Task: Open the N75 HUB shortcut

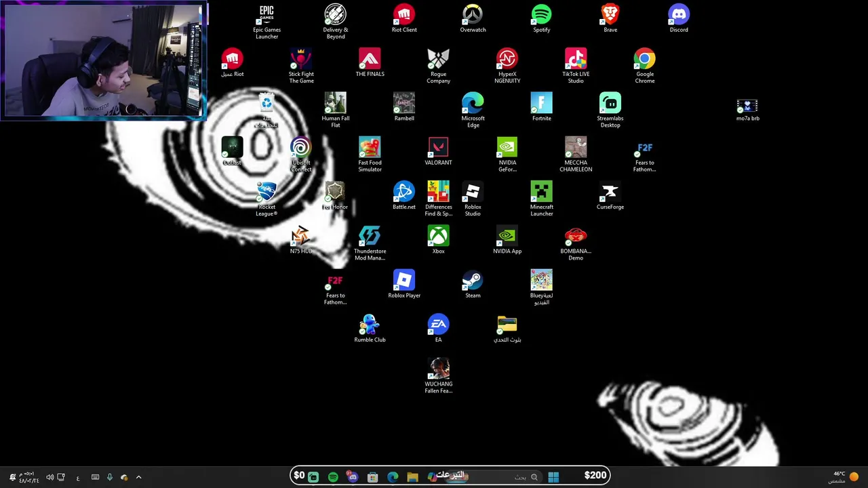Action: 301,241
